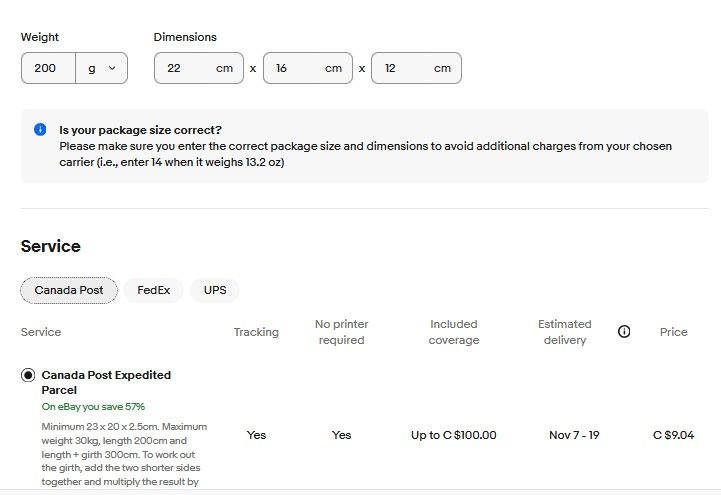
Task: Click the Tracking column header
Action: click(x=256, y=332)
